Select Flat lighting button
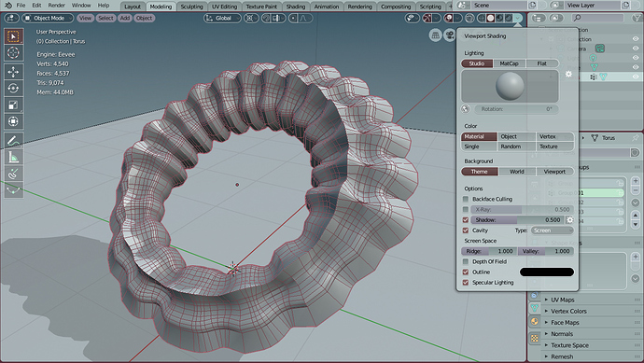 point(541,63)
